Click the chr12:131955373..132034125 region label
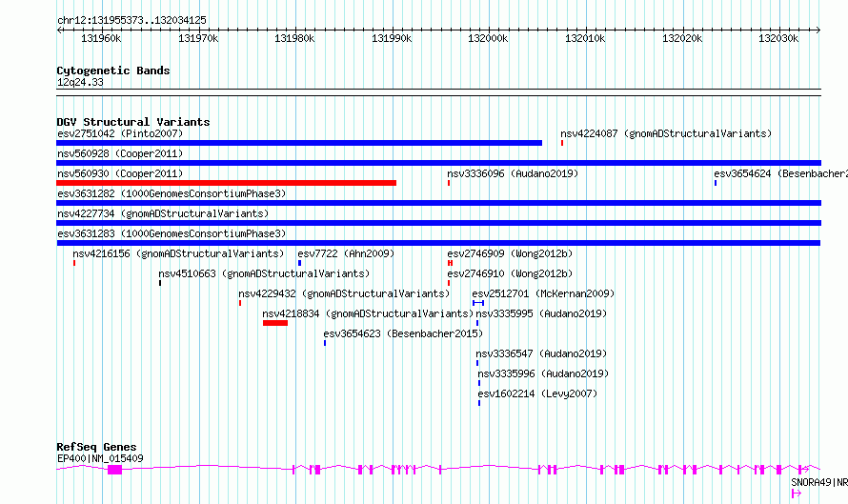 click(x=131, y=20)
